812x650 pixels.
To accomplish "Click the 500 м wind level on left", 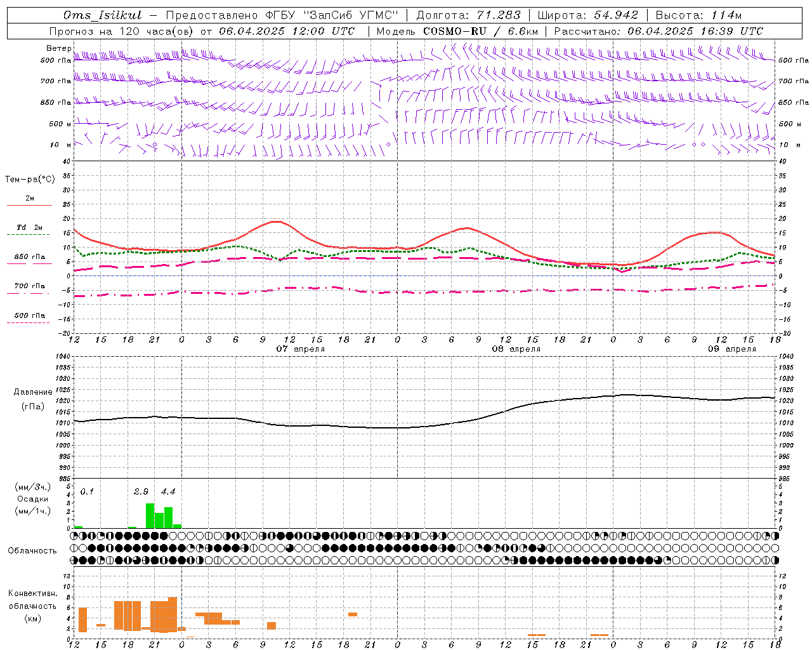I will 60,124.
